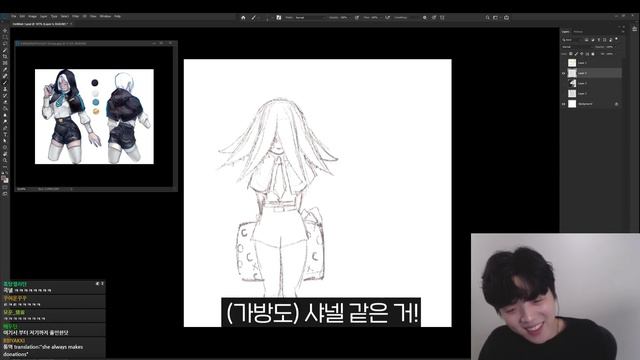Click the search magnifier icon
Screen dimensions: 640x360
(487, 18)
